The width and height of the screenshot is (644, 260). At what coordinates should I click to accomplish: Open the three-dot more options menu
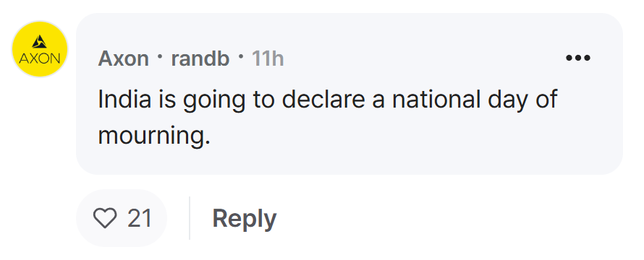click(578, 58)
